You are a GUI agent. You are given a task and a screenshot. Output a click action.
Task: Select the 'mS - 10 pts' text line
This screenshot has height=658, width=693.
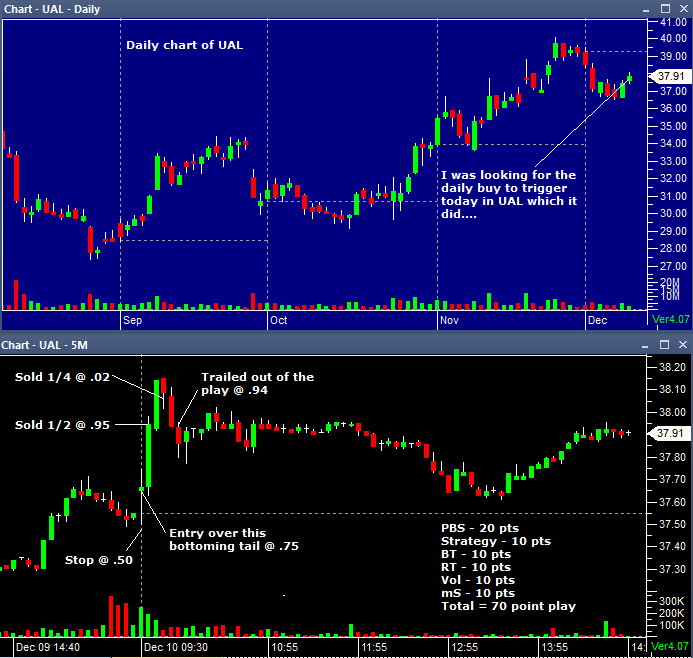[478, 593]
